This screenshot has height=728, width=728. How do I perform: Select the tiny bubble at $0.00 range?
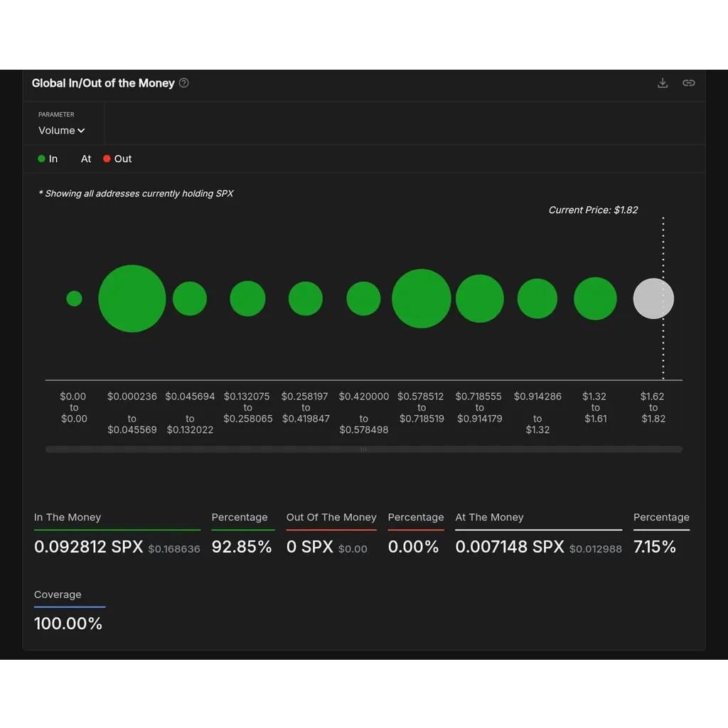point(74,299)
